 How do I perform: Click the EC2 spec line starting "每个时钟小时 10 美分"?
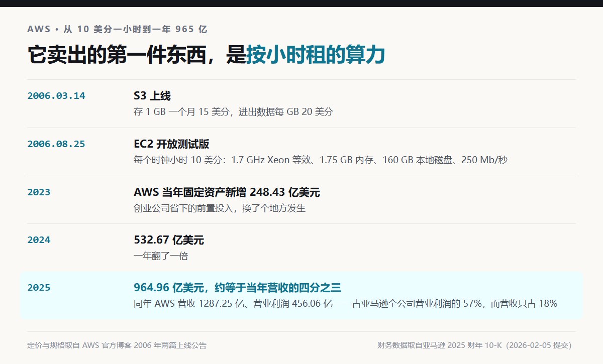pos(321,160)
